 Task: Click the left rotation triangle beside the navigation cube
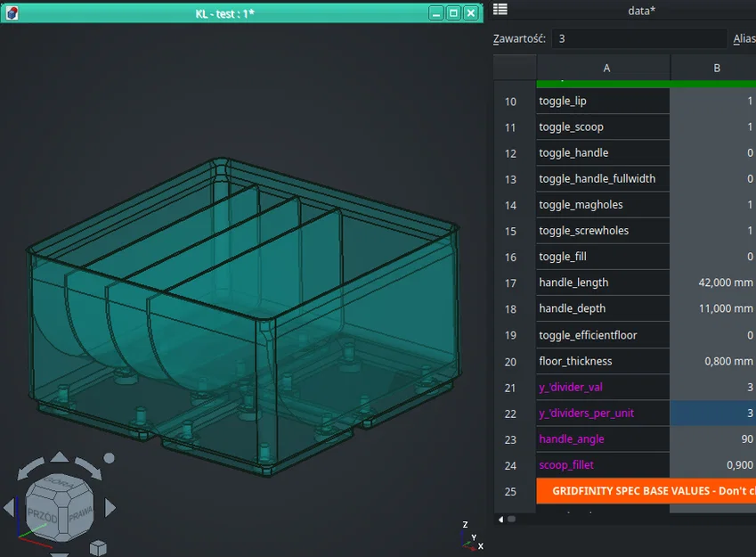point(8,505)
